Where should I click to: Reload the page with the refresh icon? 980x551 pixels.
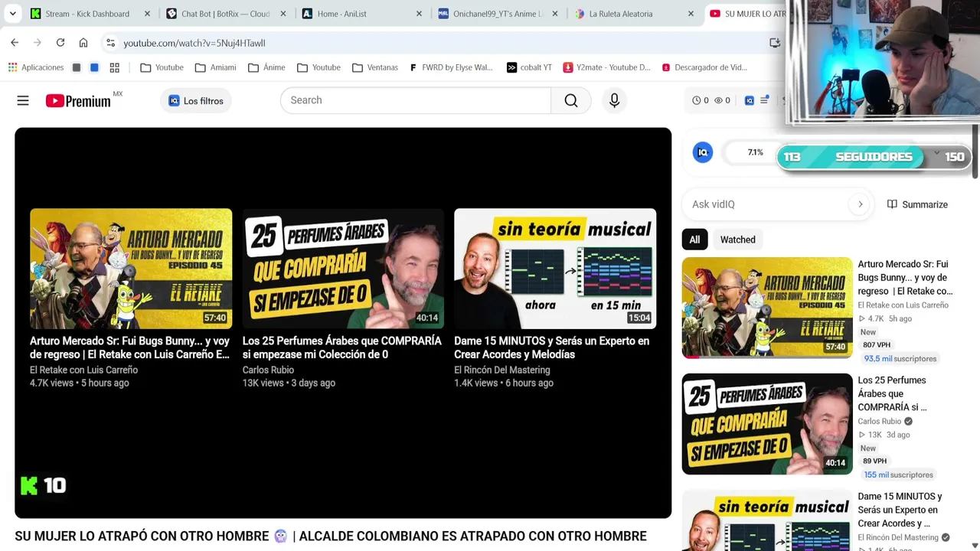tap(60, 43)
